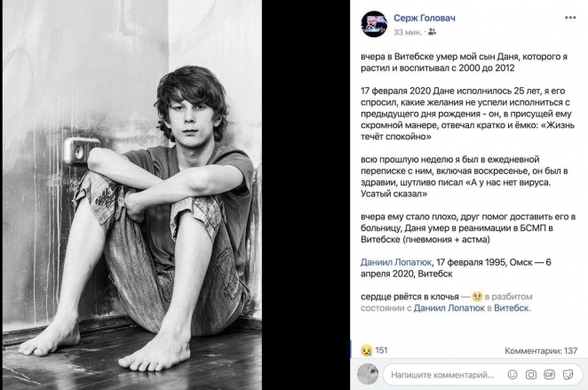This screenshot has height=390, width=588.
Task: Show the 137 comments
Action: tap(541, 351)
